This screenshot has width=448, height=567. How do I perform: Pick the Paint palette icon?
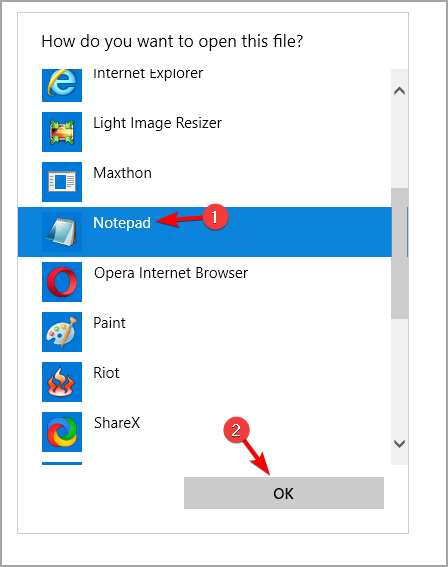pos(62,332)
